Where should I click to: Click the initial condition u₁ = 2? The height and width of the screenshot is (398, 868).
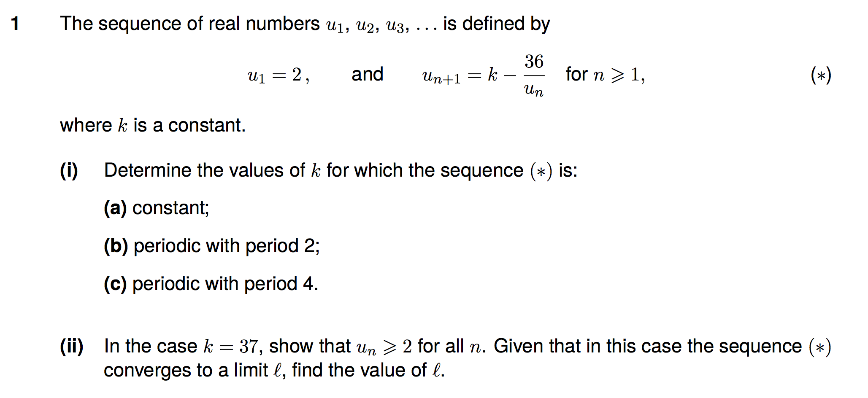pyautogui.click(x=278, y=75)
